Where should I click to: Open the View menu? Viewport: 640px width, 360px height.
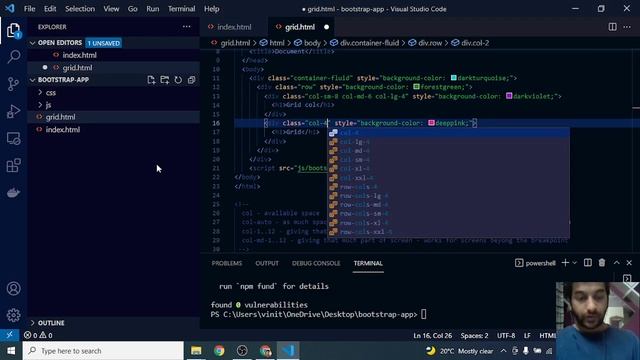111,9
